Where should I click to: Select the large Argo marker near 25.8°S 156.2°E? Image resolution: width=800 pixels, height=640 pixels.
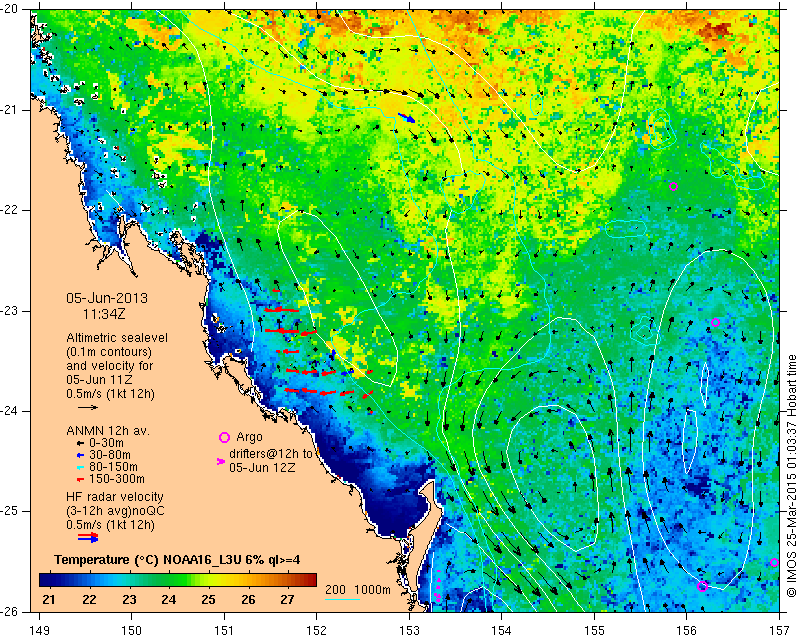[703, 586]
